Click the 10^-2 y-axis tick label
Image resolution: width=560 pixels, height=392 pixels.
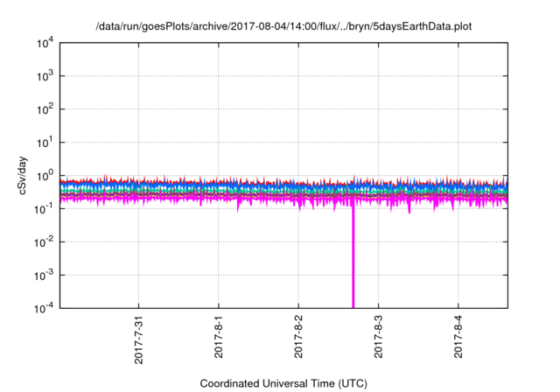click(45, 242)
